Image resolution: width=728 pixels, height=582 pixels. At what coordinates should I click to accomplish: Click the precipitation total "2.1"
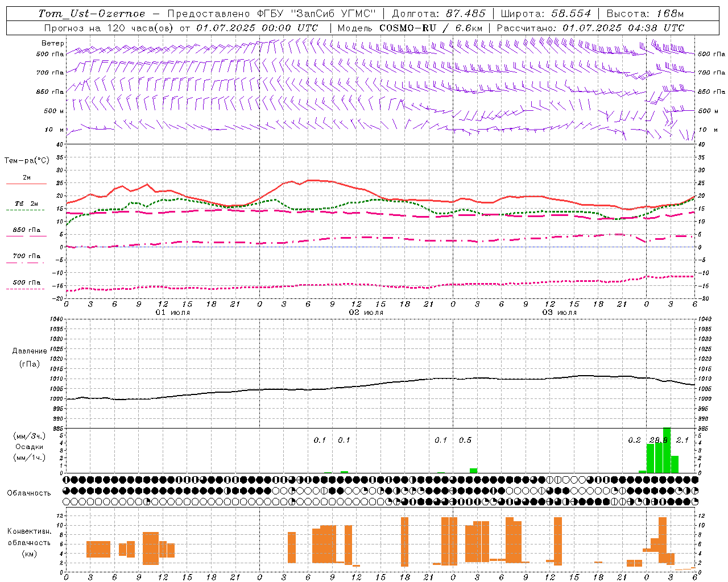tap(682, 440)
